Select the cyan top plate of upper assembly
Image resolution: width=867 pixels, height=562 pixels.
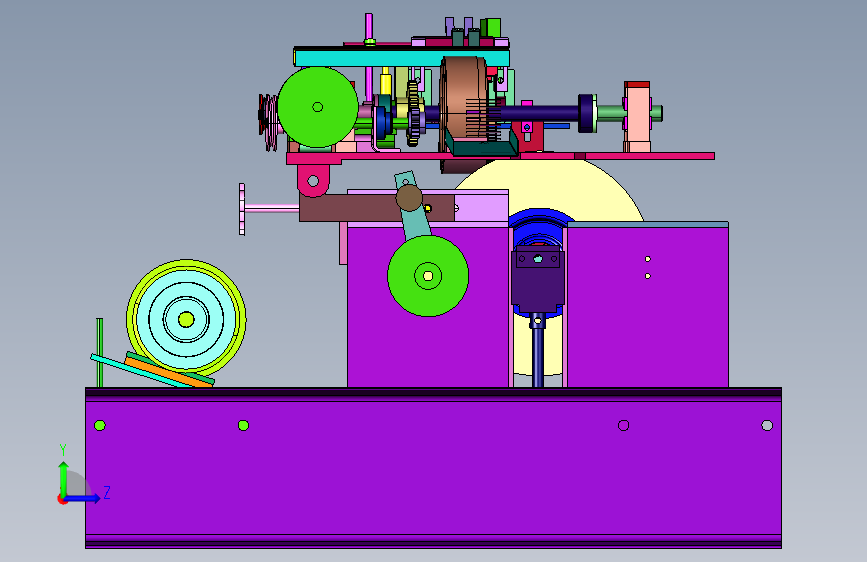[401, 58]
